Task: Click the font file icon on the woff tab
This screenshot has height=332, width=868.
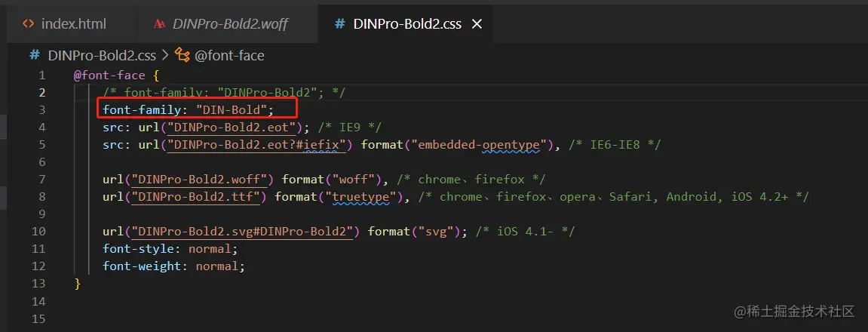Action: coord(160,24)
